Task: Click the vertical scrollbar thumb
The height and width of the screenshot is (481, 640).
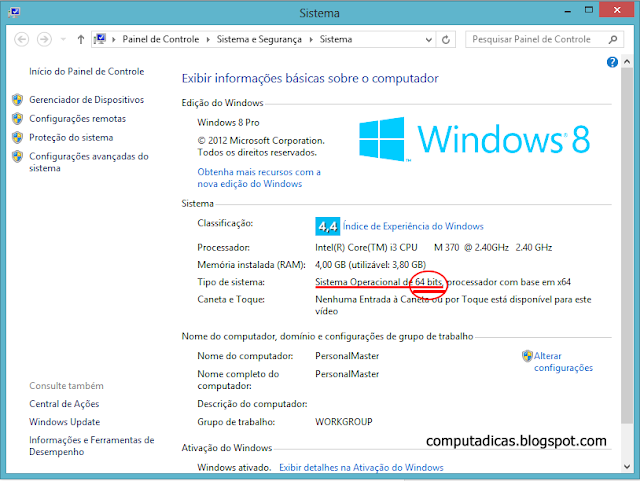Action: 627,245
